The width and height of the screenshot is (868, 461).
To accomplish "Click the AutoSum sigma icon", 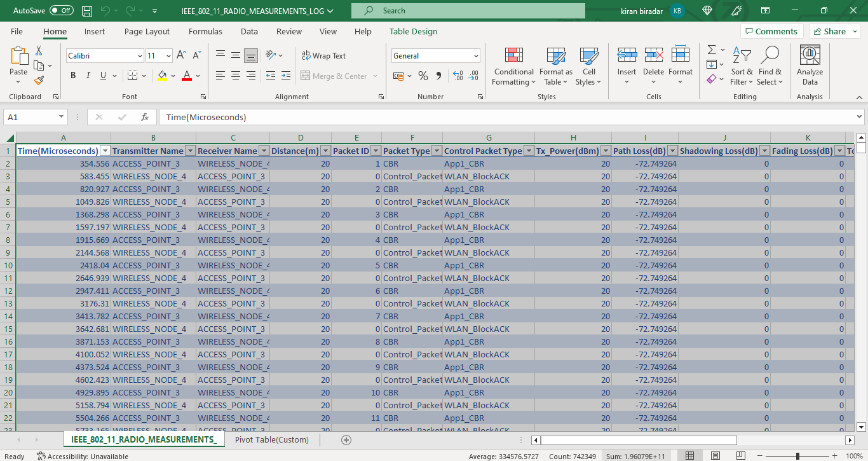I will 712,50.
